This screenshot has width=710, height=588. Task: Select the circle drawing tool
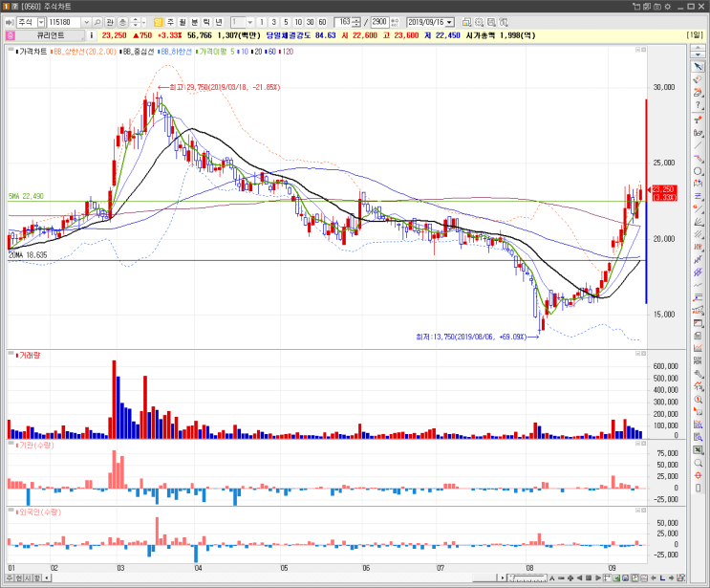pyautogui.click(x=698, y=171)
